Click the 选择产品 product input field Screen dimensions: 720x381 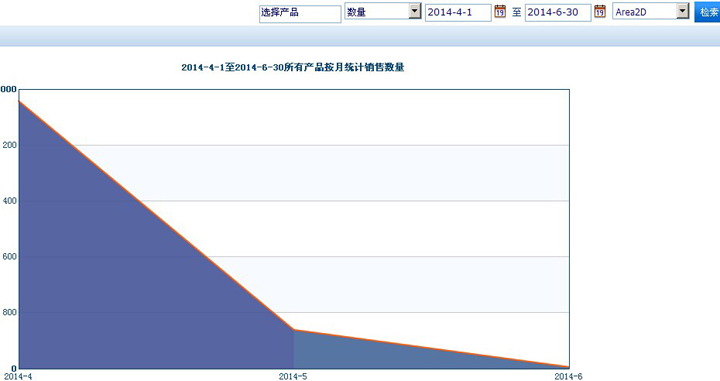[300, 13]
